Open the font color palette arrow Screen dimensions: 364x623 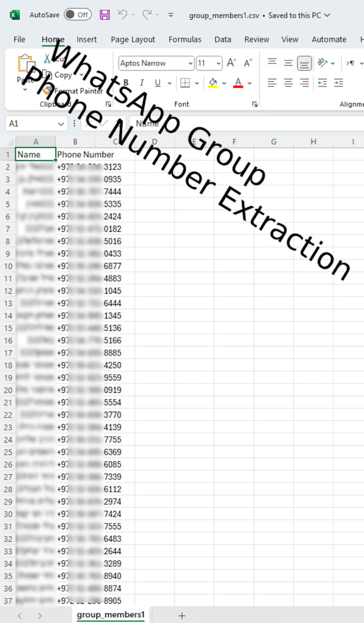click(x=249, y=83)
